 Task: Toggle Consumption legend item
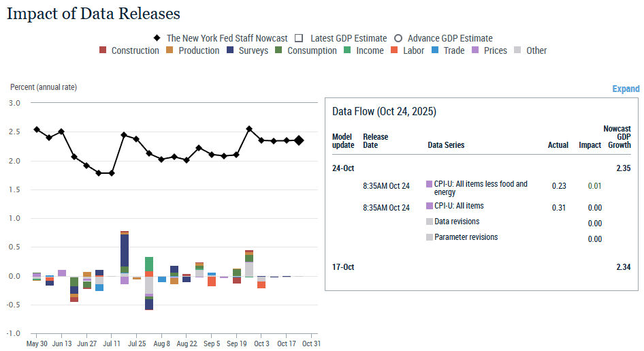click(279, 50)
